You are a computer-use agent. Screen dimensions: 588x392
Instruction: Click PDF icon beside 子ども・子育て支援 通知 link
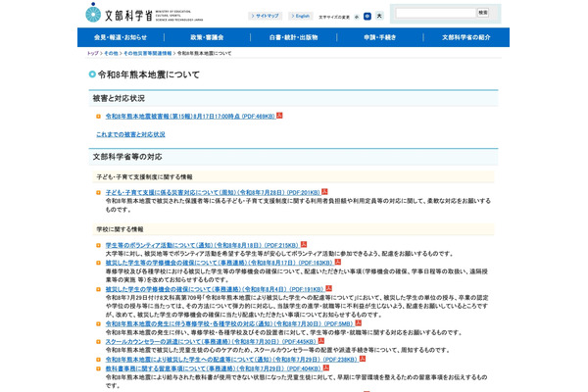(x=324, y=192)
